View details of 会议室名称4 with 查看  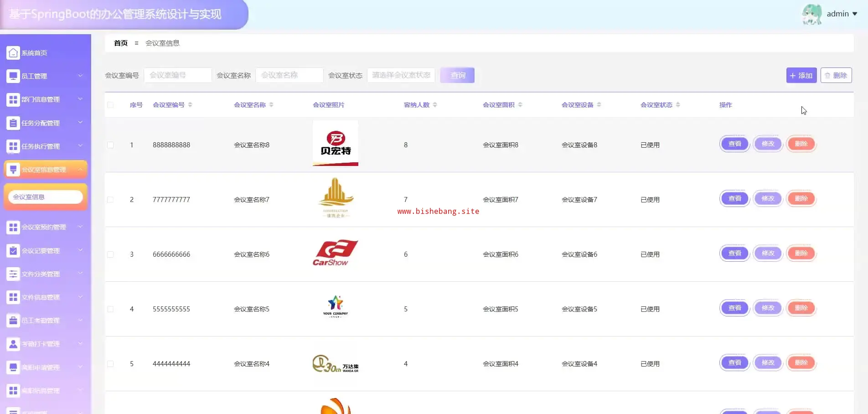[735, 363]
